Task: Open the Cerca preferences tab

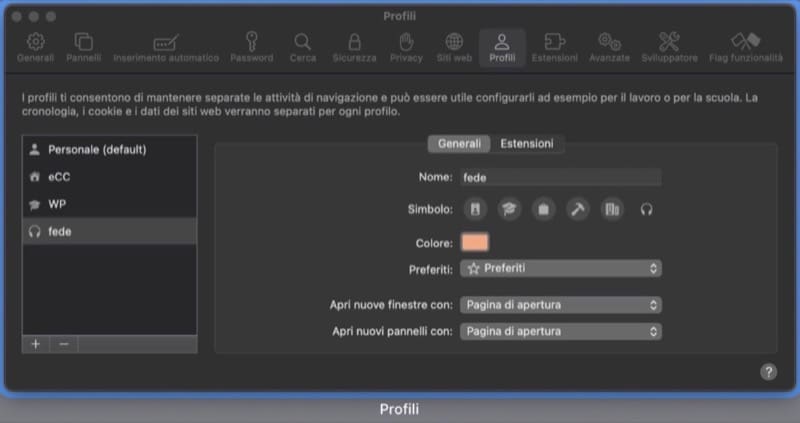Action: coord(303,47)
